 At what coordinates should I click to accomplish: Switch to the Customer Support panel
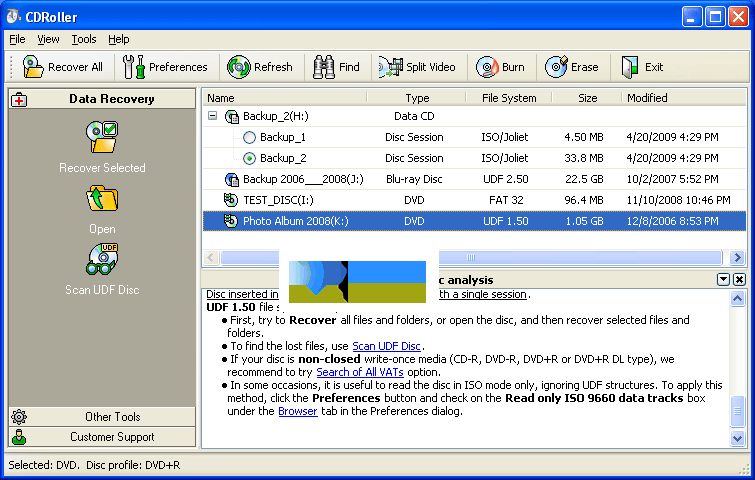(102, 437)
